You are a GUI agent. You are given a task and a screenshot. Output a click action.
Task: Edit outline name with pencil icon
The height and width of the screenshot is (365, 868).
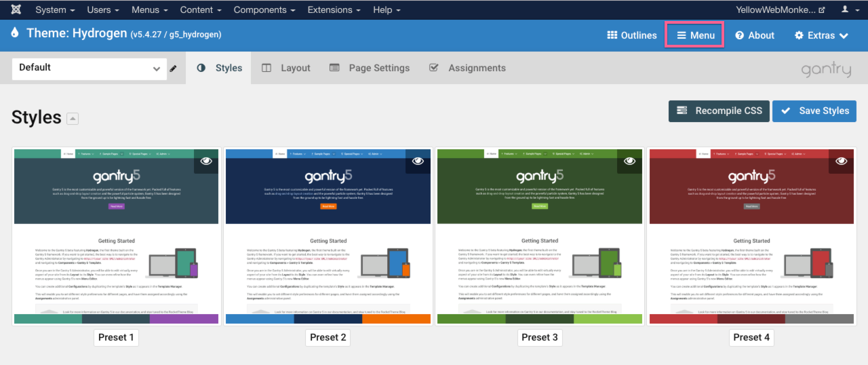click(174, 69)
